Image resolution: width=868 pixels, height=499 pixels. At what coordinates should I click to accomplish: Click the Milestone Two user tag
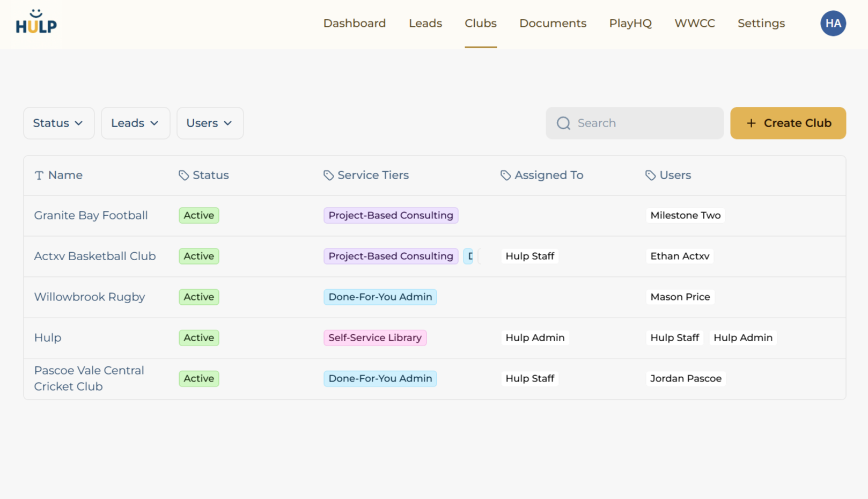point(686,215)
